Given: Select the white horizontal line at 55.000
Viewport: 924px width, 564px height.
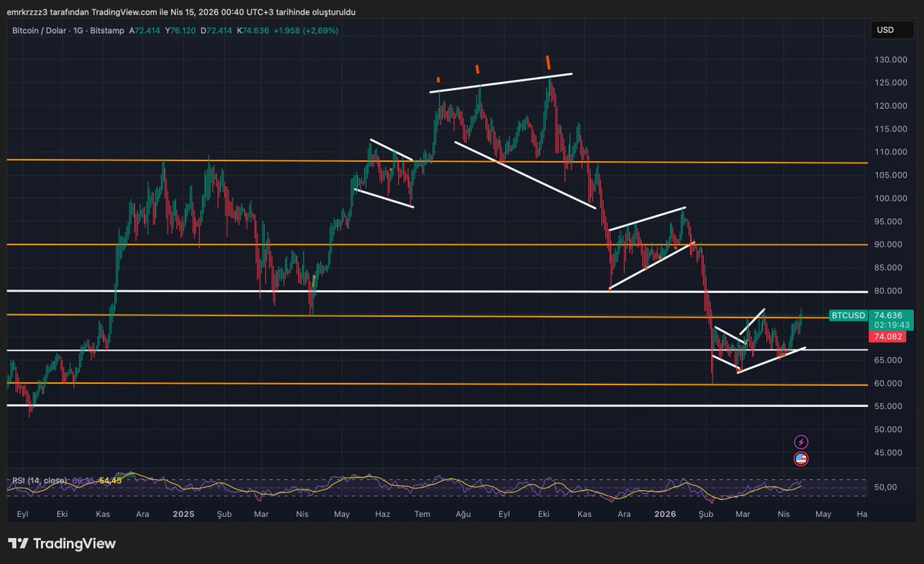Looking at the screenshot, I should (385, 405).
